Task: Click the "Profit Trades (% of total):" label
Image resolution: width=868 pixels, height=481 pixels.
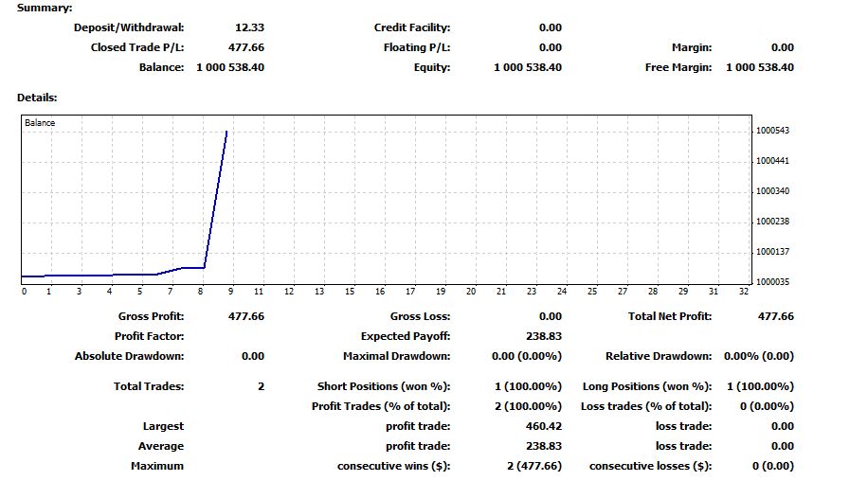Action: (x=381, y=406)
